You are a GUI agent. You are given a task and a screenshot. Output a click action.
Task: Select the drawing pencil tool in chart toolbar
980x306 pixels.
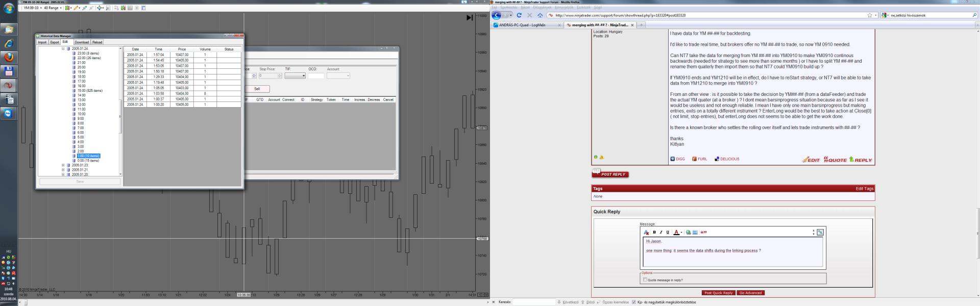[x=76, y=8]
